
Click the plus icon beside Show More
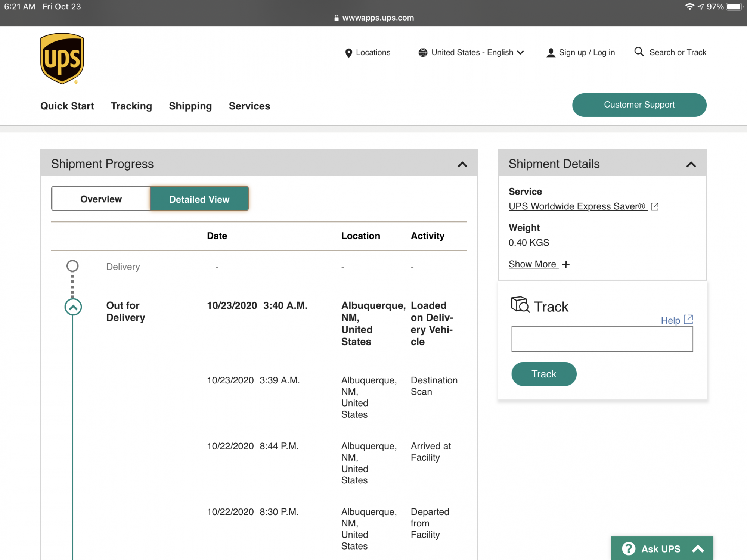click(566, 264)
